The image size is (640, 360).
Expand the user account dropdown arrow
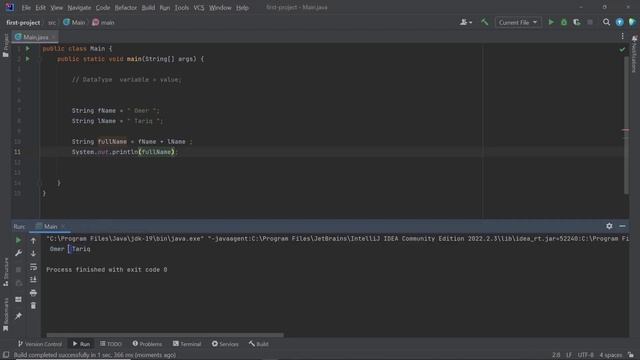point(471,23)
